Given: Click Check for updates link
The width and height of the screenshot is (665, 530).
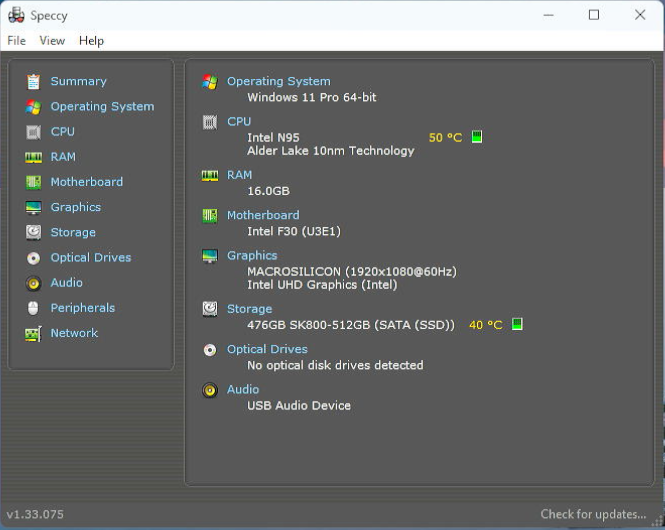Looking at the screenshot, I should (x=593, y=514).
